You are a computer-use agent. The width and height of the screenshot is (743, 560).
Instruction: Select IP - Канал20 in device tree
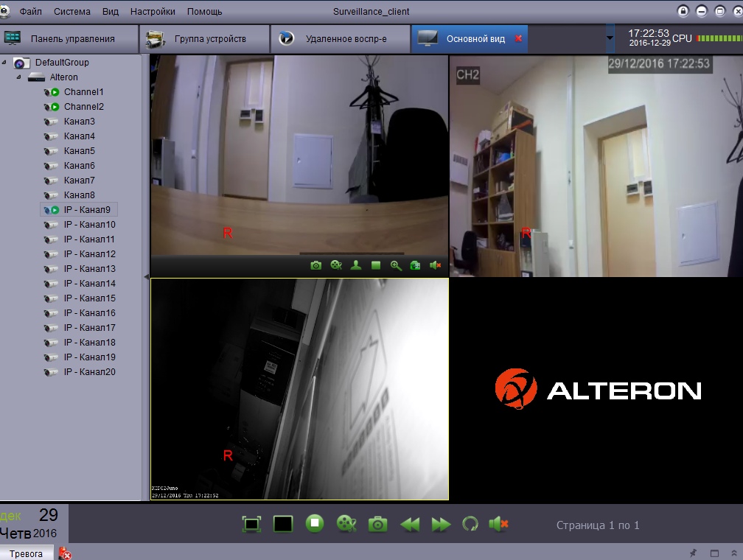click(x=90, y=372)
